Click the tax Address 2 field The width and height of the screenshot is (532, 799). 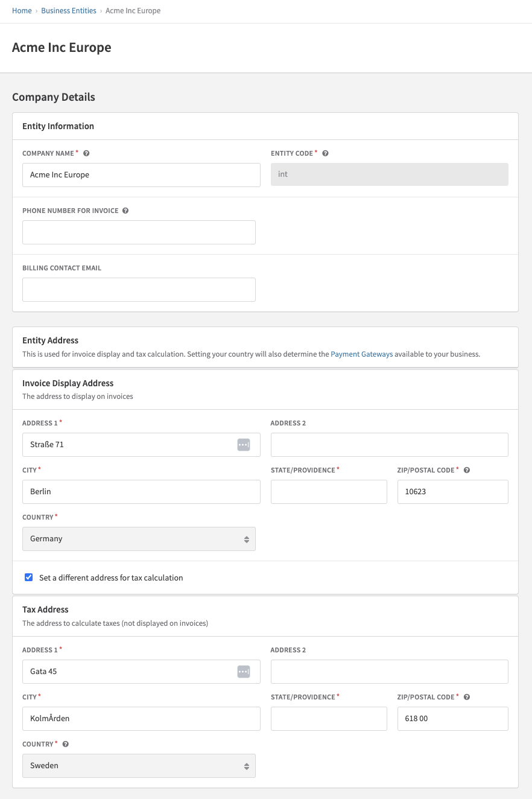[390, 672]
